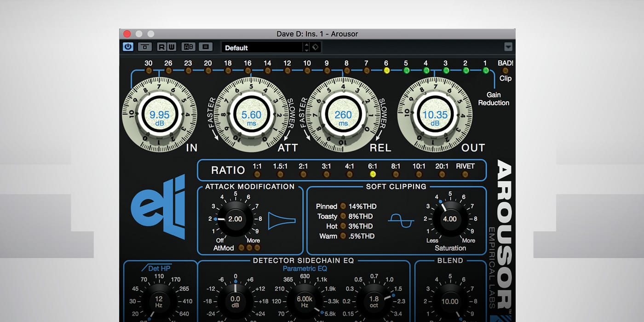Click the bypass effect icon beside the power button

pyautogui.click(x=145, y=47)
